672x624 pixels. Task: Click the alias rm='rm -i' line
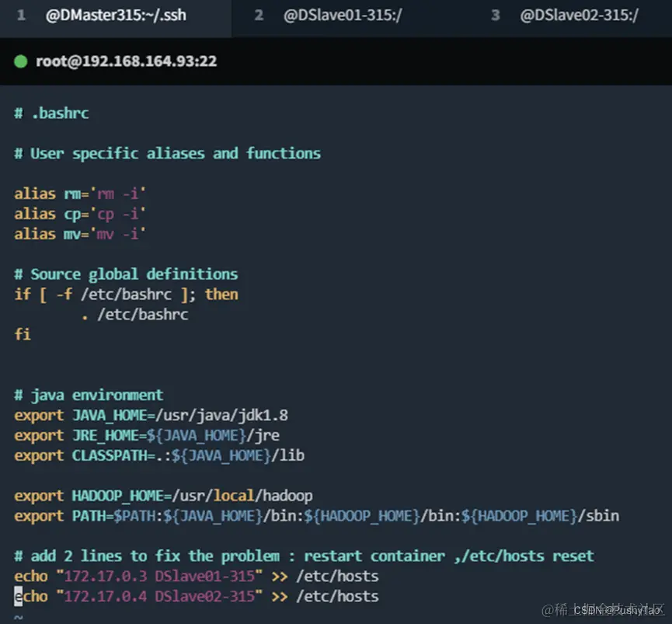pyautogui.click(x=80, y=194)
